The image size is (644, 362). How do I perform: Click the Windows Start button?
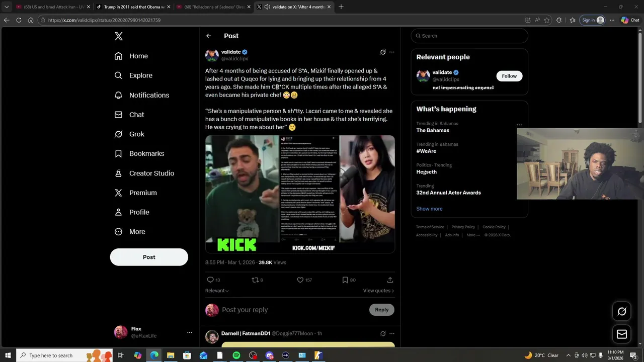[8, 355]
